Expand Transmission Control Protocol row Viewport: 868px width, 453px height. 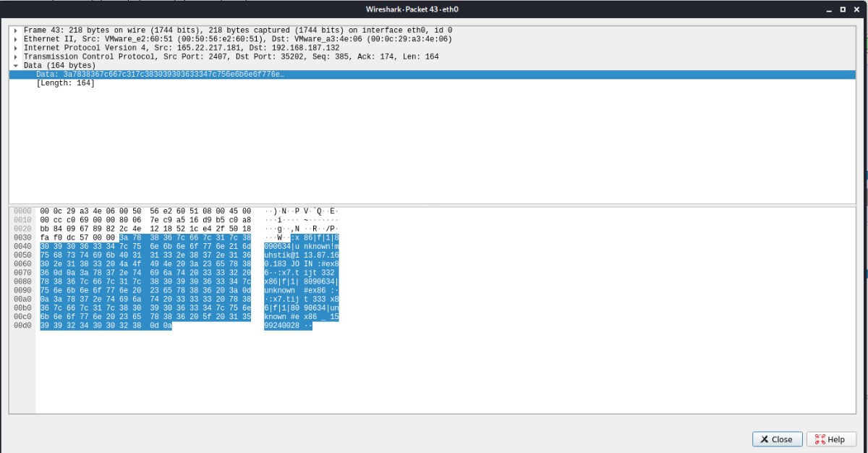15,56
